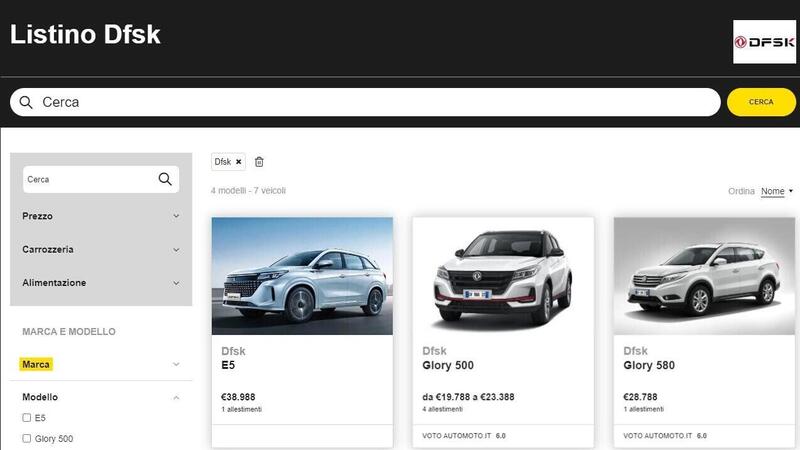Click the Listino Dfsk page heading

85,35
